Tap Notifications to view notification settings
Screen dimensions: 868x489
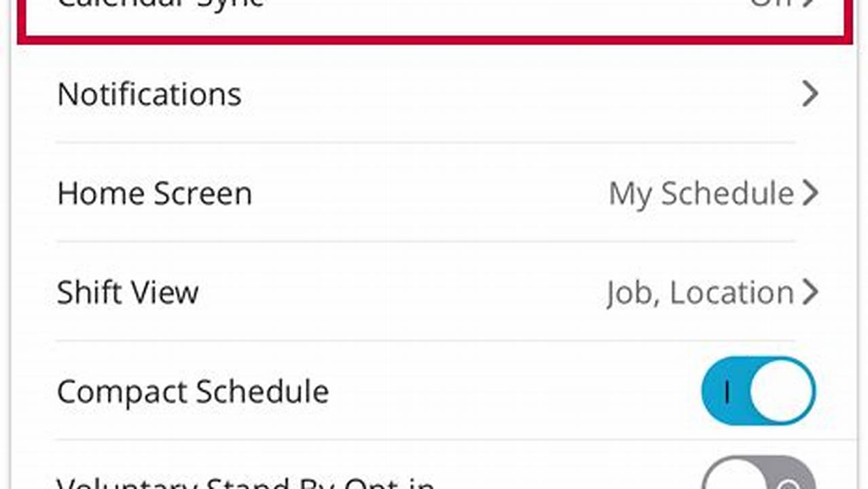[x=149, y=94]
